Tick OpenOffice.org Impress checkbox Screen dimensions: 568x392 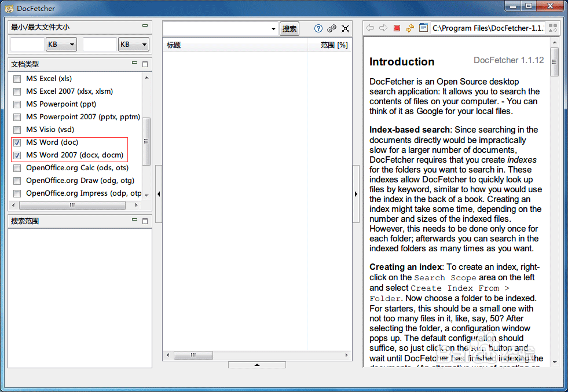17,193
